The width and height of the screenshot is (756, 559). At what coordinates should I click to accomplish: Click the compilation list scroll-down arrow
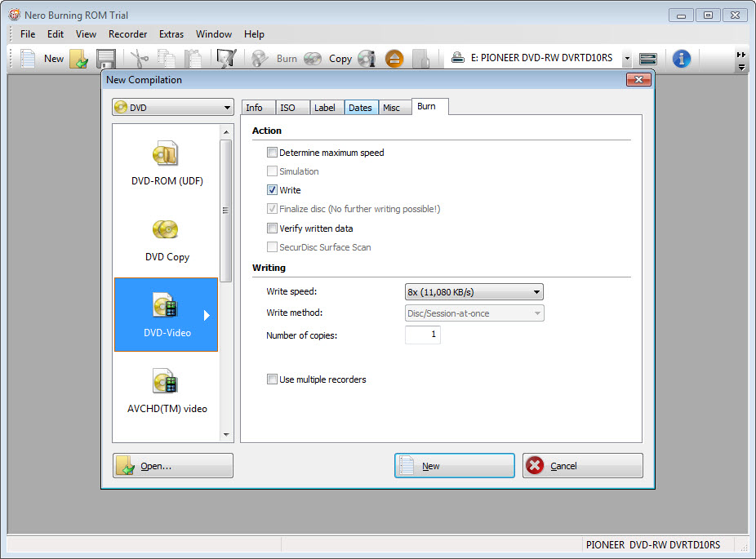(226, 435)
